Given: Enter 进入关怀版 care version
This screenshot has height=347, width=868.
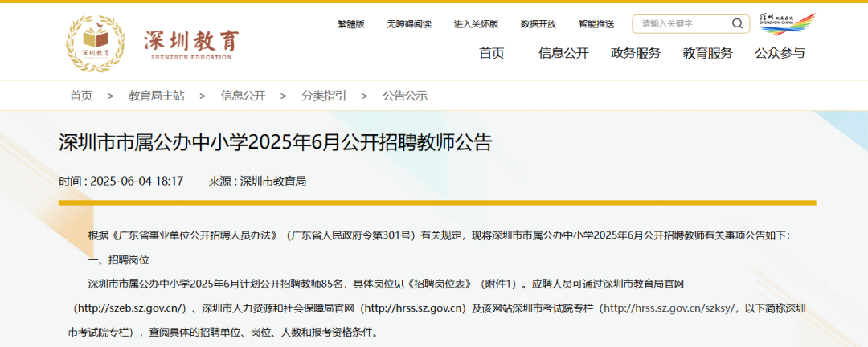Looking at the screenshot, I should point(476,24).
